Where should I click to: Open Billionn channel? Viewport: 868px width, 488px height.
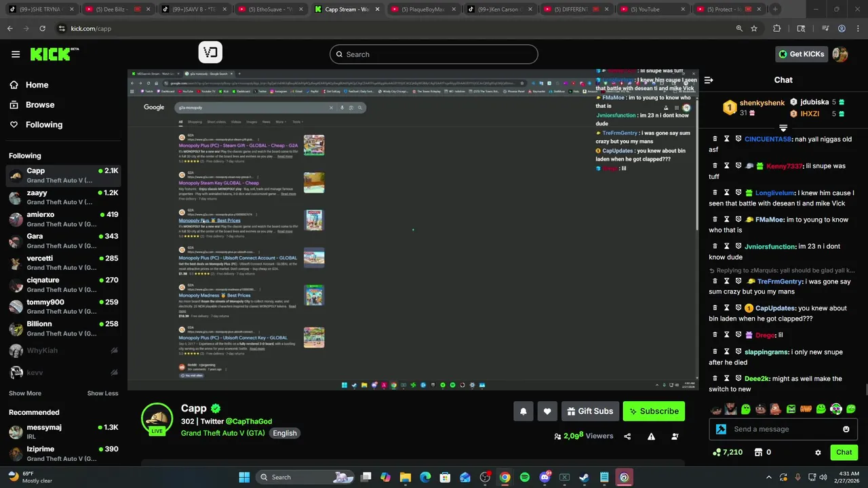pyautogui.click(x=64, y=328)
